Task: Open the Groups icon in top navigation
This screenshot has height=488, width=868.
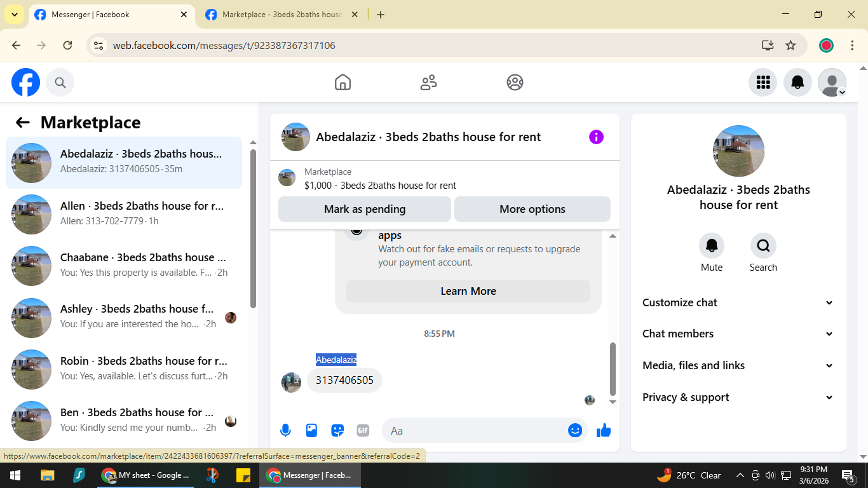Action: pyautogui.click(x=515, y=83)
